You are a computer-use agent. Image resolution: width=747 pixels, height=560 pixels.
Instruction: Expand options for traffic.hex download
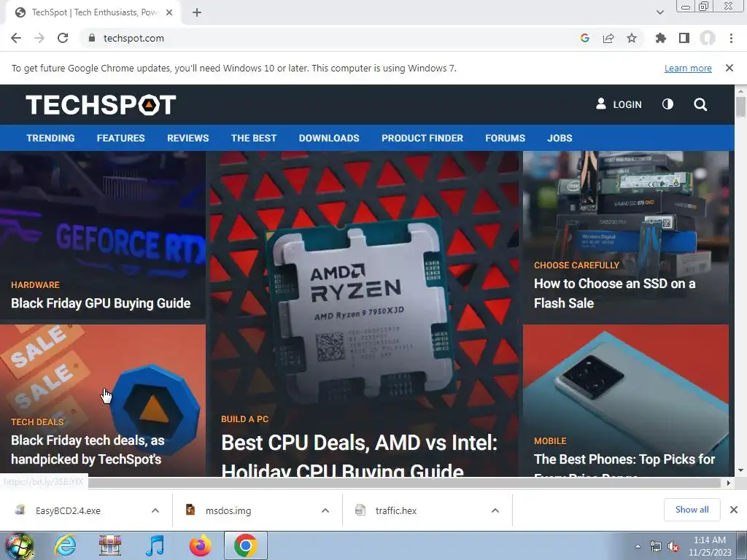(495, 510)
